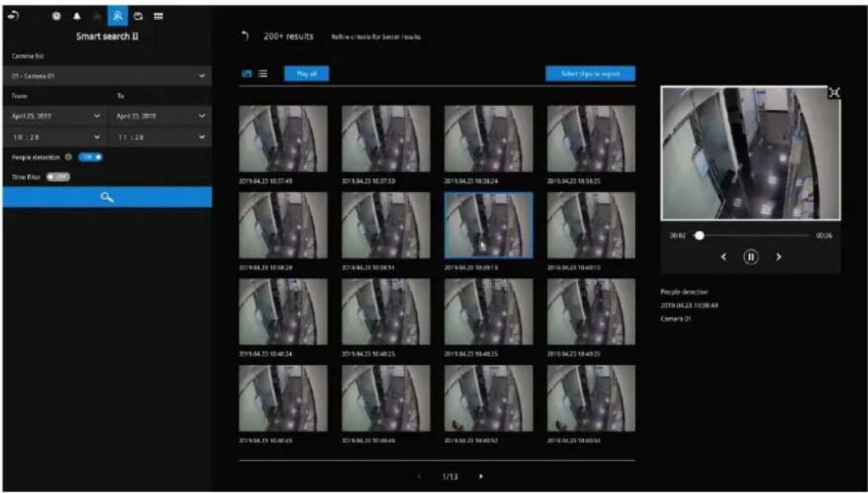Viewport: 868px width, 493px height.
Task: Click the Camera 01 label under preview
Action: click(x=675, y=320)
